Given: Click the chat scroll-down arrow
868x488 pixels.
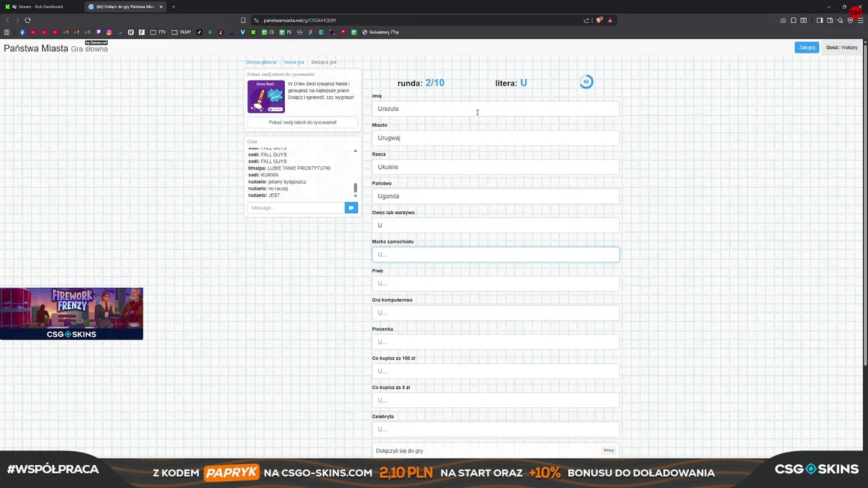Looking at the screenshot, I should pos(355,196).
